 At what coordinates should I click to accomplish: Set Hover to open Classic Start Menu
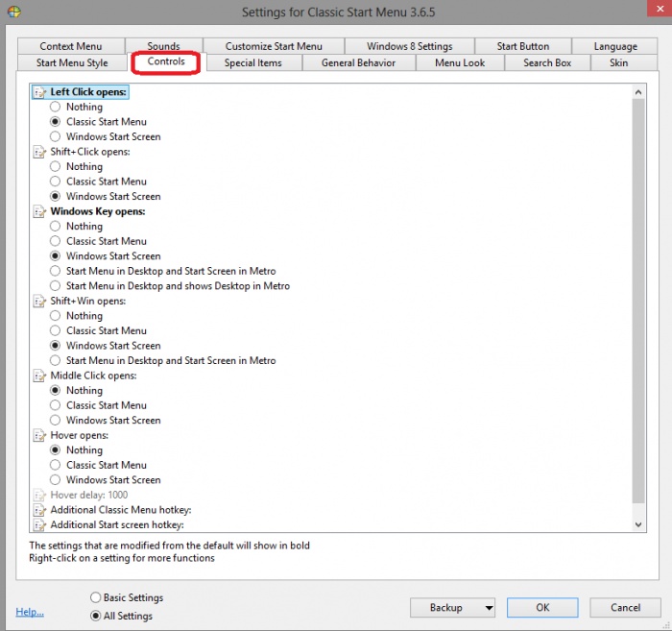click(x=55, y=465)
